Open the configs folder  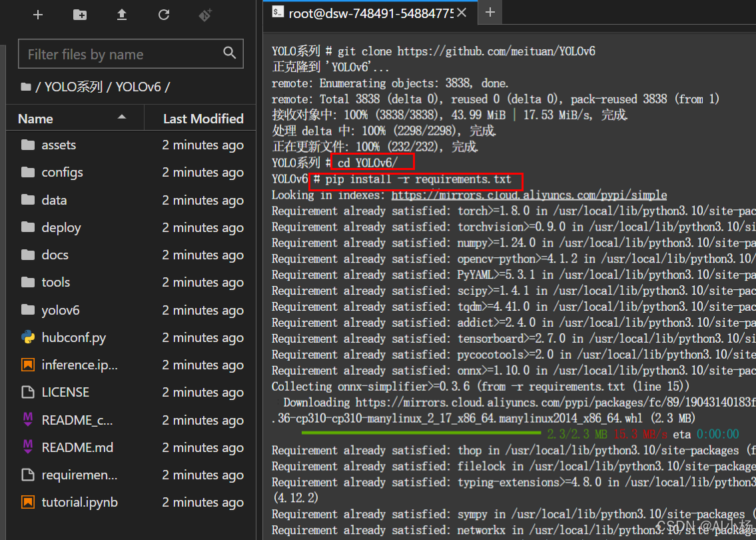(62, 172)
